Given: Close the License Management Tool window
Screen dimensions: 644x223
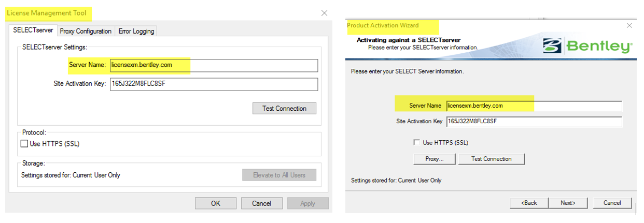Looking at the screenshot, I should tap(324, 13).
